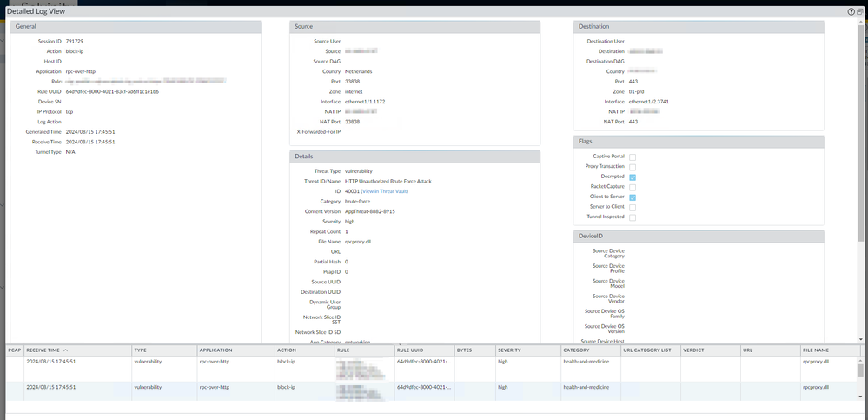
Task: Click the Rule UUID value in General panel
Action: point(112,92)
